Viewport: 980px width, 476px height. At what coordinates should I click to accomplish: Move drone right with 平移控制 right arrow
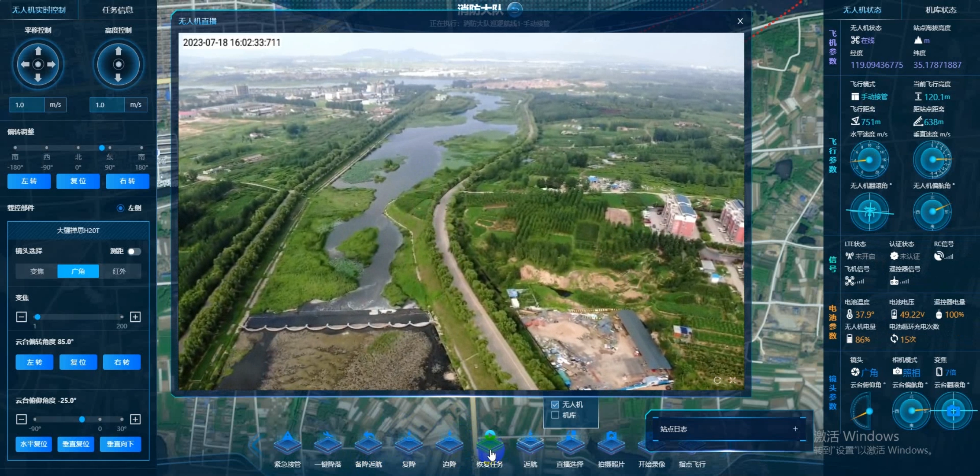tap(52, 64)
